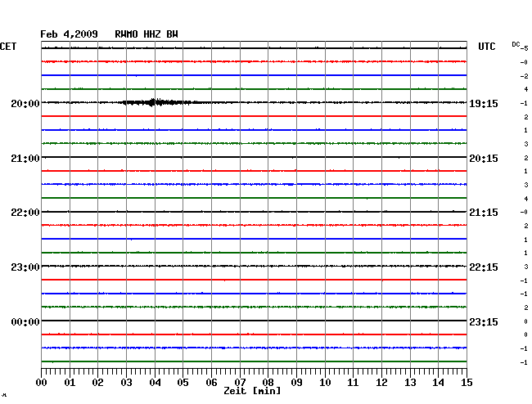Click the 08 minute tick label

pyautogui.click(x=268, y=382)
